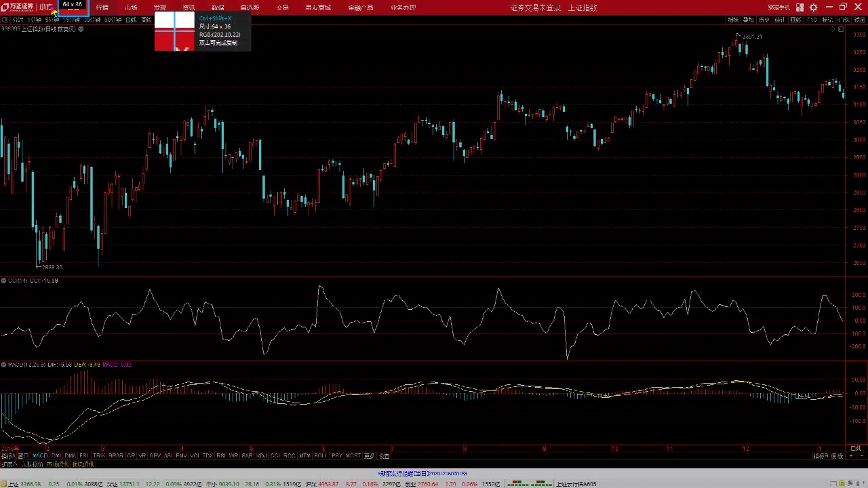Click the 画线 drawing toolbar button
Screen dimensions: 868x488
click(795, 20)
